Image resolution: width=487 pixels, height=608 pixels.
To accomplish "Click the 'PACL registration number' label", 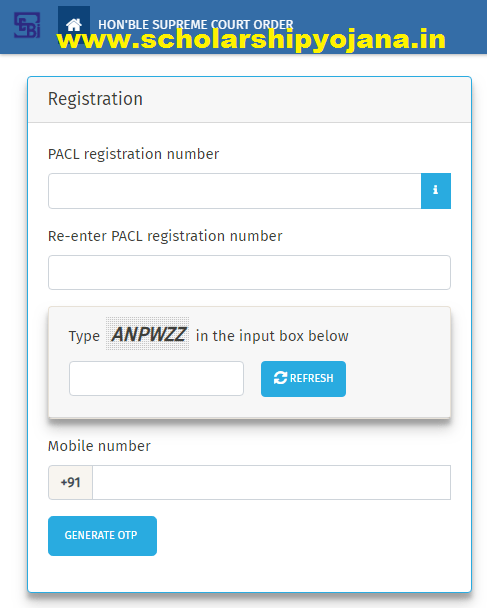I will point(133,154).
